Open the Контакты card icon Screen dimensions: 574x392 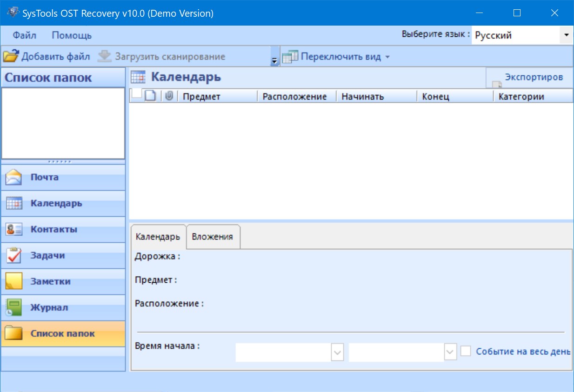click(x=14, y=230)
